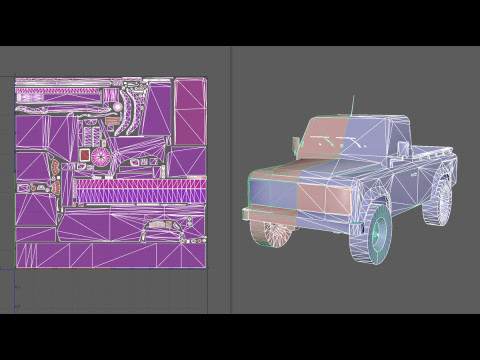Click the door handle on the truck side
The width and height of the screenshot is (480, 360).
pos(414,174)
